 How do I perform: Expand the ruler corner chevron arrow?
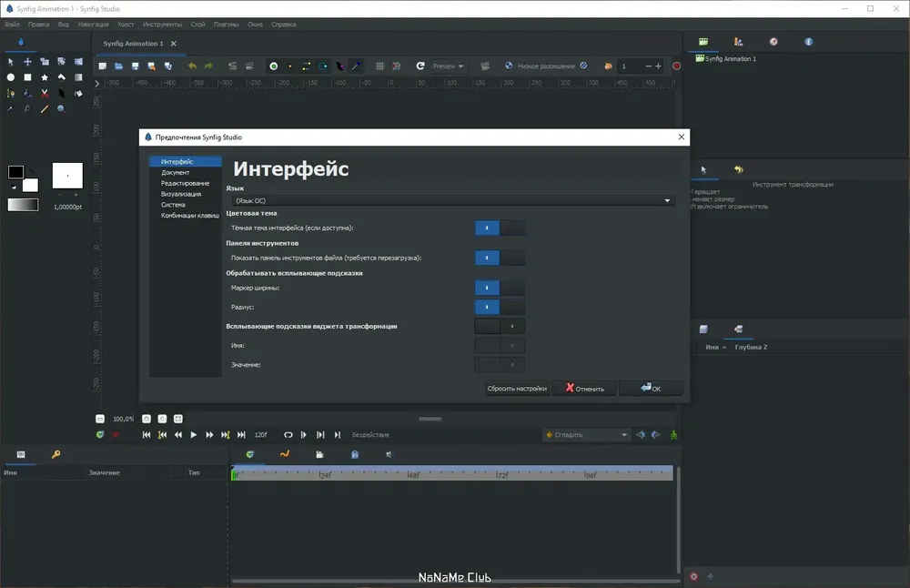pyautogui.click(x=97, y=84)
